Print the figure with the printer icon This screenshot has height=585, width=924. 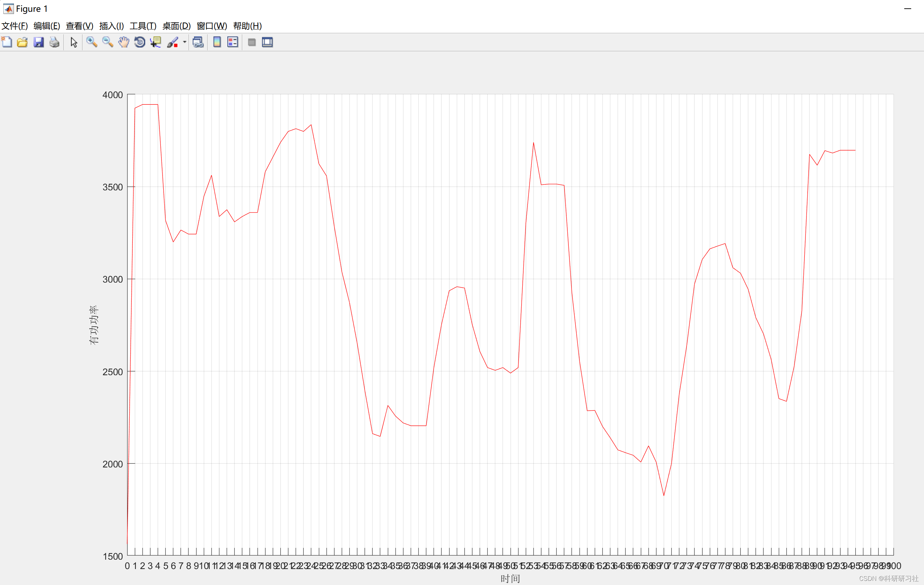tap(54, 42)
